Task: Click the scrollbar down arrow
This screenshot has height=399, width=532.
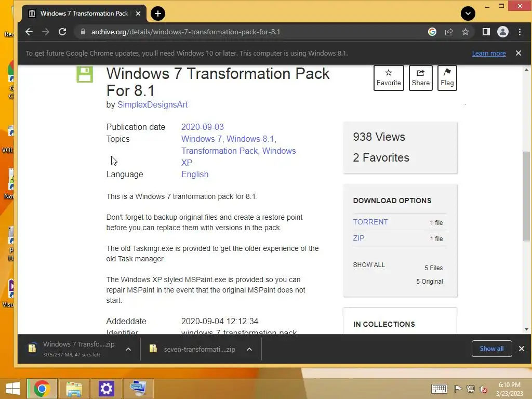Action: tap(526, 329)
